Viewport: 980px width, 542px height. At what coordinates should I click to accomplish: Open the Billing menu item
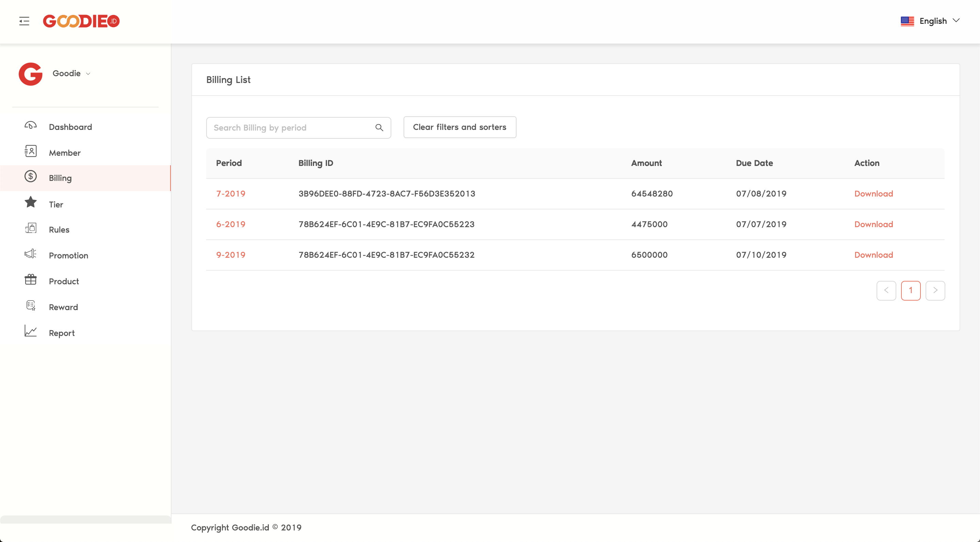pos(60,178)
